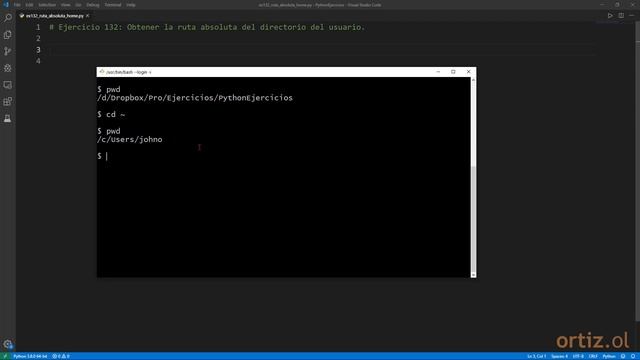Open the Go menu
The width and height of the screenshot is (640, 360).
tap(78, 5)
